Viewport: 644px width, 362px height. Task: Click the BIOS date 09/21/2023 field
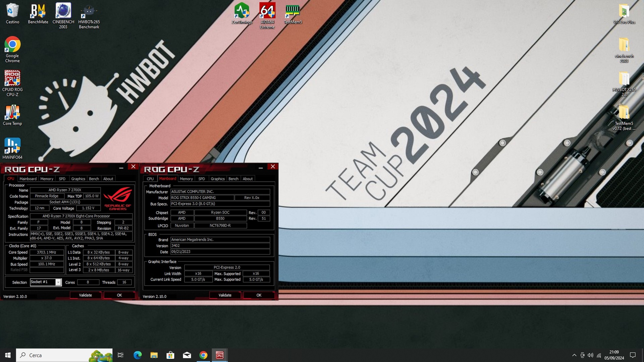pyautogui.click(x=220, y=252)
